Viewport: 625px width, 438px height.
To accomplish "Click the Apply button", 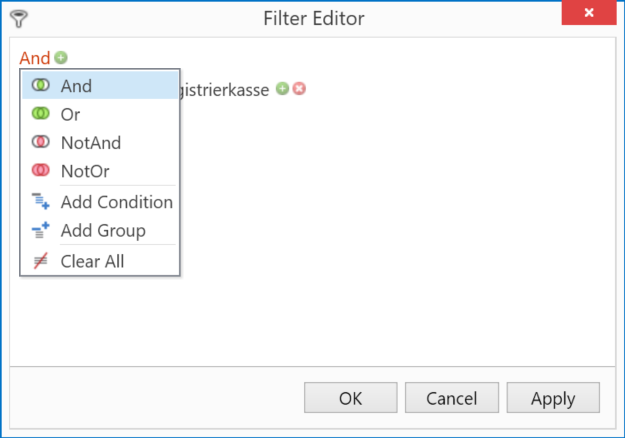I will 553,398.
